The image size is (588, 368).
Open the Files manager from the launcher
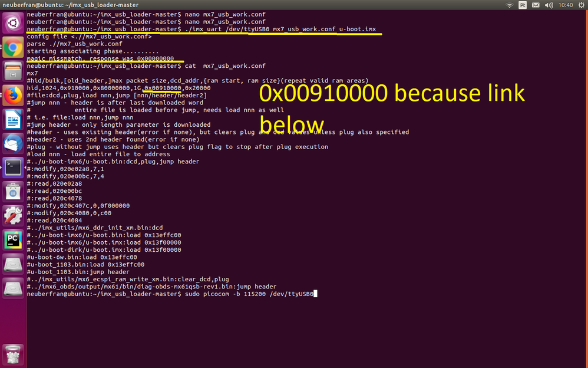click(13, 71)
